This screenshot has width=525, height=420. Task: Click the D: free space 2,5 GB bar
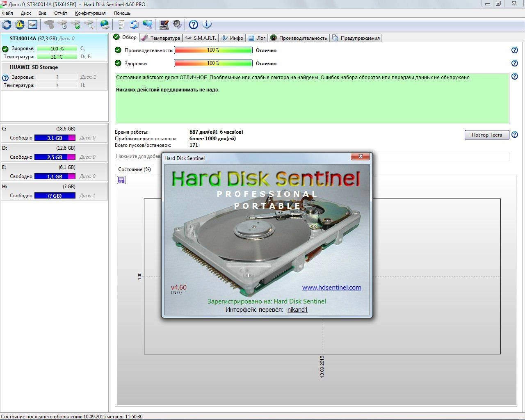55,157
